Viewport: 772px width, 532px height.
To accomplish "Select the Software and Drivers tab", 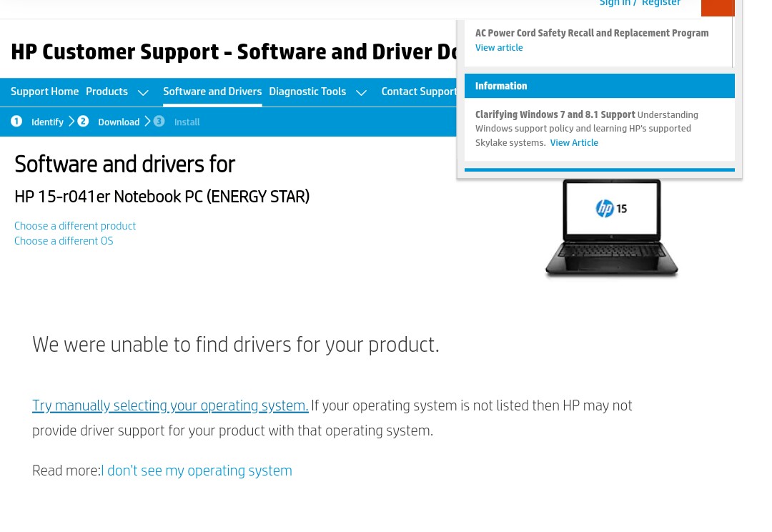I will (212, 92).
